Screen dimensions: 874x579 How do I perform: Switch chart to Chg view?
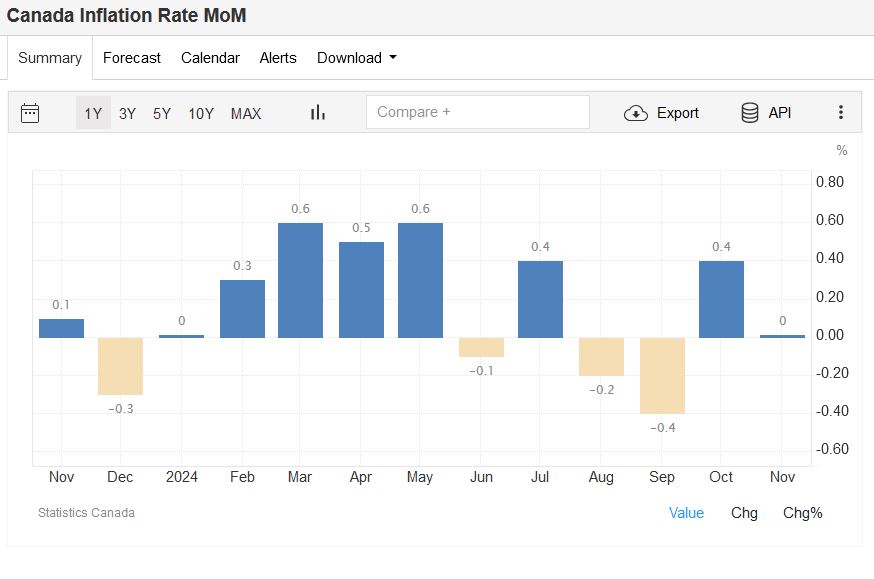click(744, 513)
